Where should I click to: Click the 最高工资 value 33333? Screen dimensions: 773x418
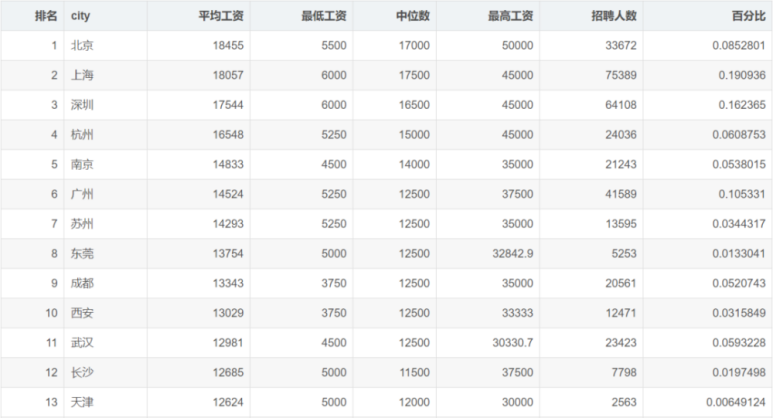click(x=518, y=313)
